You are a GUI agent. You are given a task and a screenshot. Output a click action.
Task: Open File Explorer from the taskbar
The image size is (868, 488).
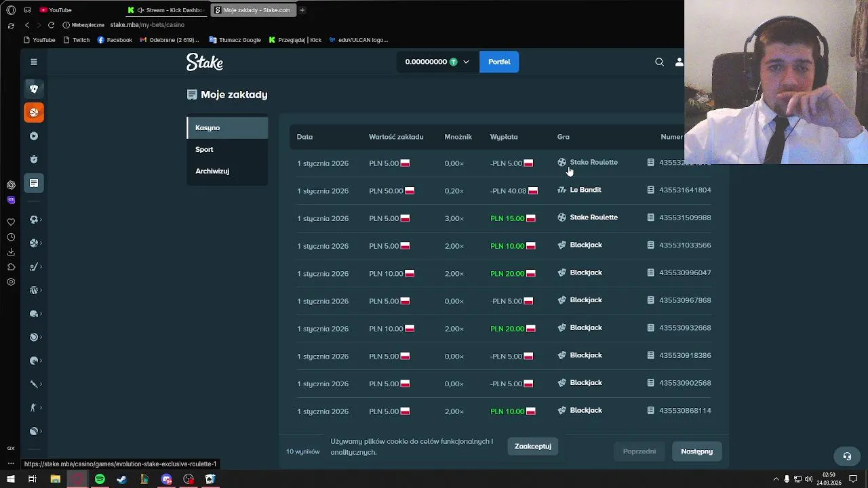[x=56, y=479]
